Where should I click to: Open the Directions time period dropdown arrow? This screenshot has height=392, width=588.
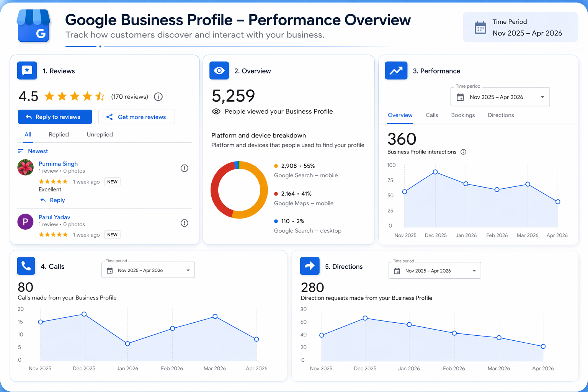474,271
